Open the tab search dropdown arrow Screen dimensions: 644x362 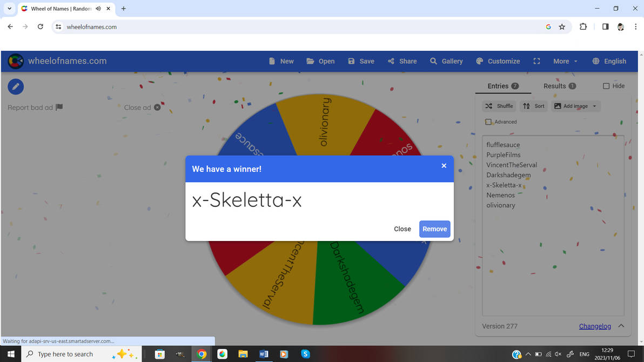tap(9, 9)
